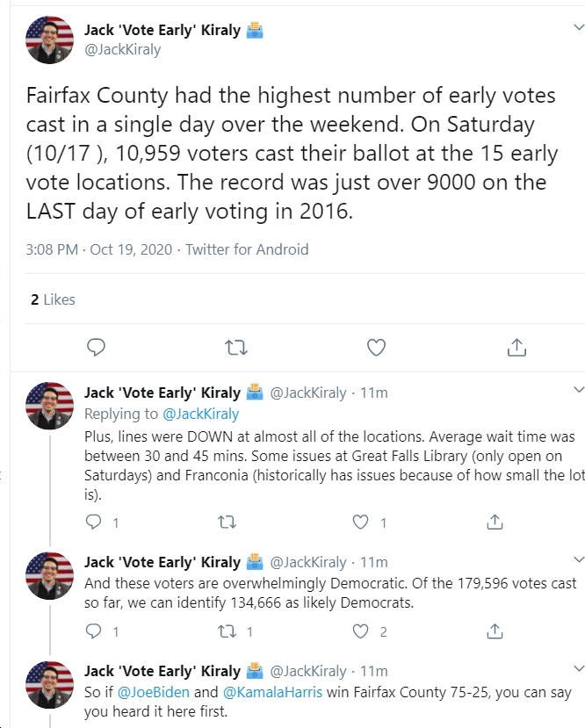Retweet the 'overwhelmingly Democratic' reply

(227, 631)
